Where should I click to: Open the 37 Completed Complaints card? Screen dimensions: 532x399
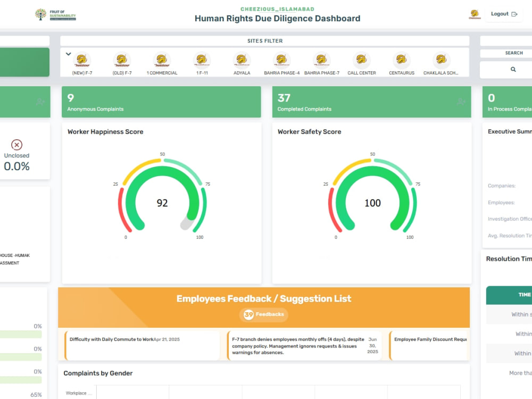(371, 102)
